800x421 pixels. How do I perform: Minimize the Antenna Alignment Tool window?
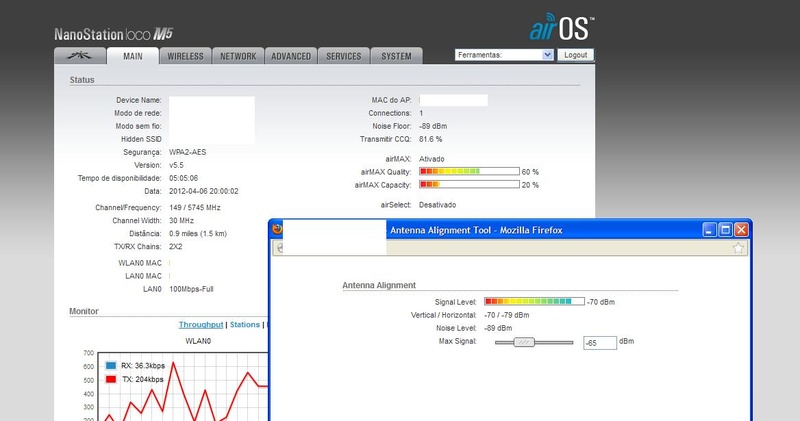pos(709,230)
